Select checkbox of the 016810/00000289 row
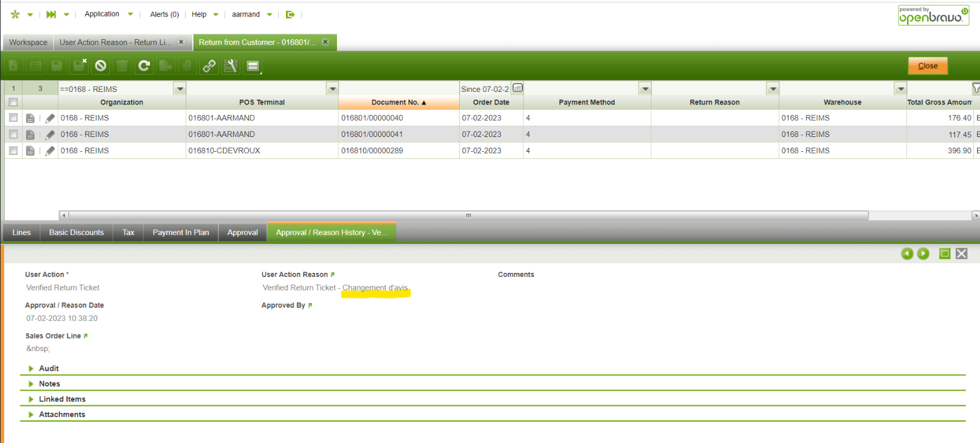 pyautogui.click(x=13, y=151)
